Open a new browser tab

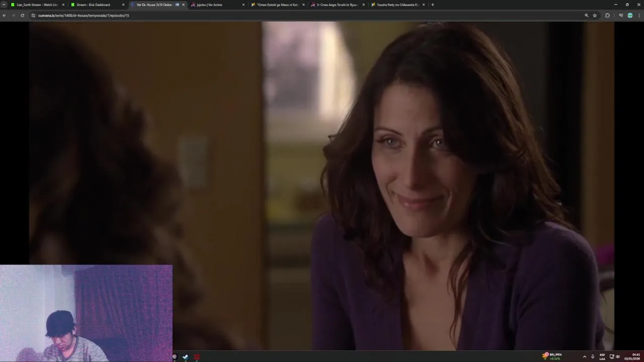[x=433, y=5]
